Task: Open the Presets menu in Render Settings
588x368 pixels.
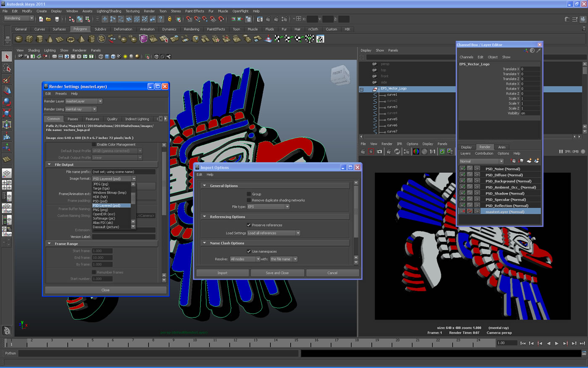Action: tap(61, 93)
